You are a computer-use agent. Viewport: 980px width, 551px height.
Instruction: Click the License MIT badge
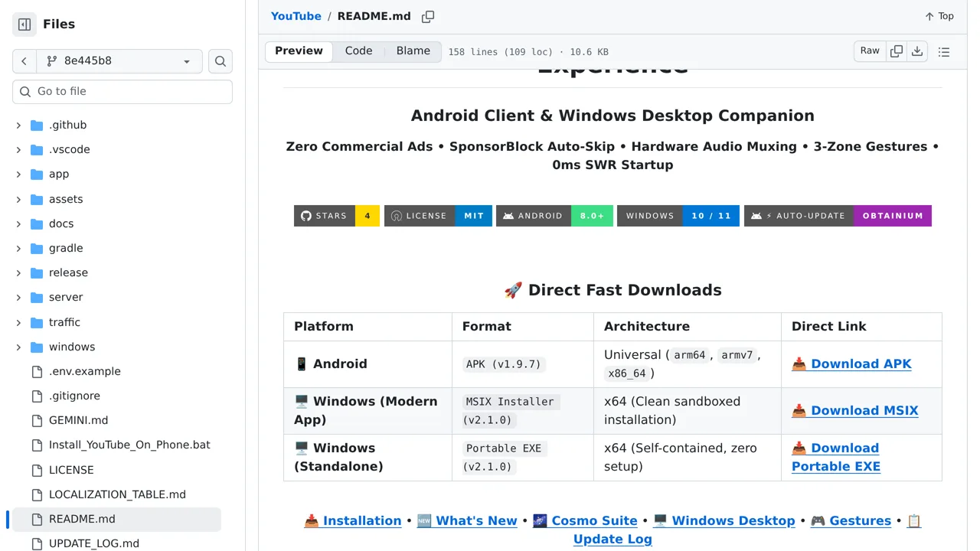pos(438,216)
